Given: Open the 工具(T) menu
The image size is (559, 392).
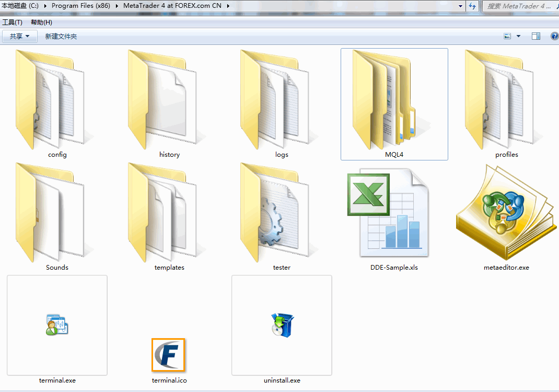Looking at the screenshot, I should pyautogui.click(x=12, y=22).
